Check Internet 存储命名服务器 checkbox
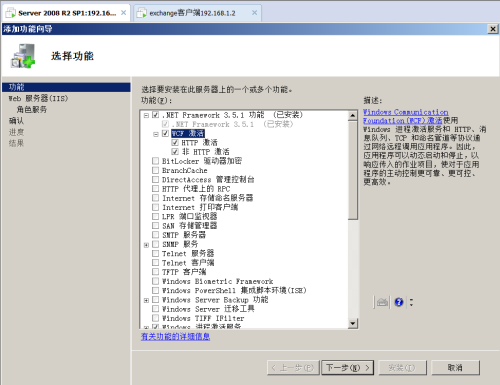 155,198
